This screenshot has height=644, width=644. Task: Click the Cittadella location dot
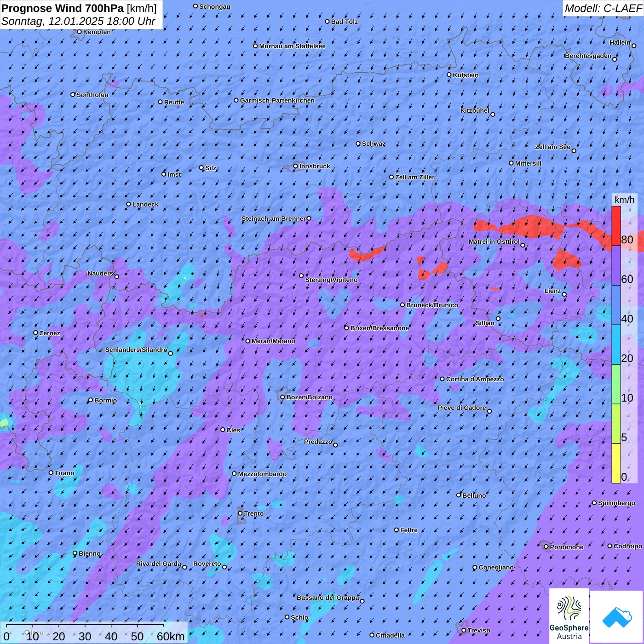372,635
